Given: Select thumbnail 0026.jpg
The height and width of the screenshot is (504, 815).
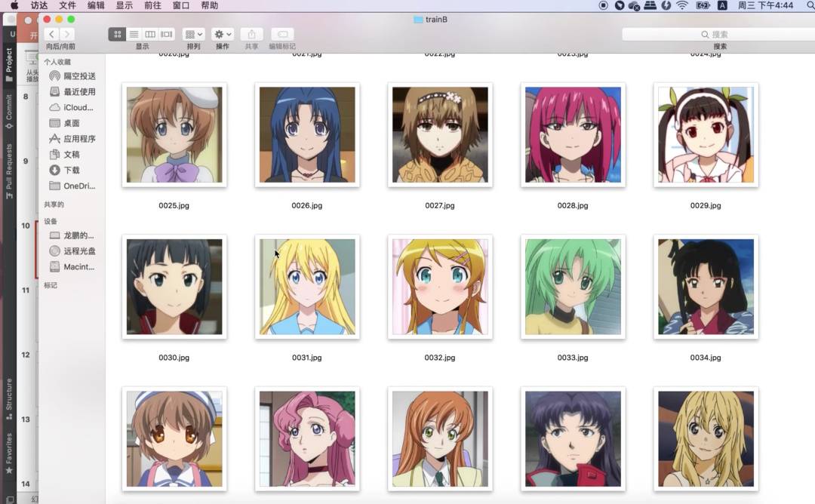Looking at the screenshot, I should tap(307, 134).
